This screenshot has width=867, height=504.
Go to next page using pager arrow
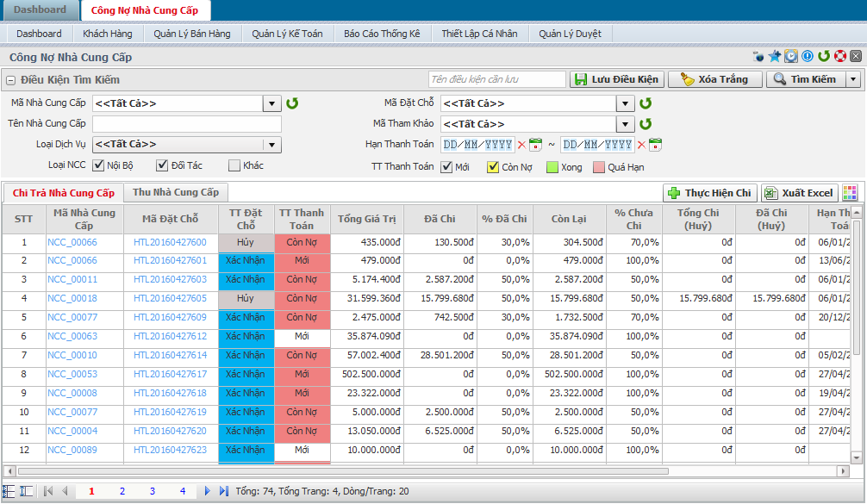tap(207, 491)
